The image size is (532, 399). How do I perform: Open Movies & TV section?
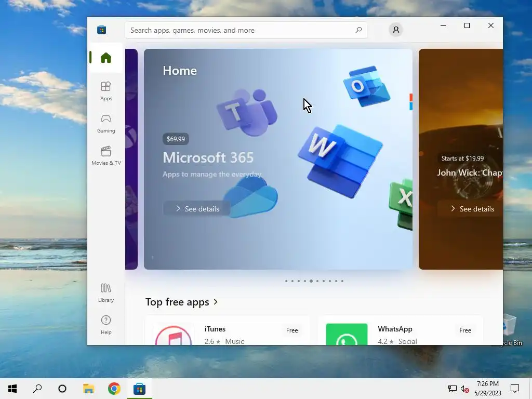[x=106, y=156]
